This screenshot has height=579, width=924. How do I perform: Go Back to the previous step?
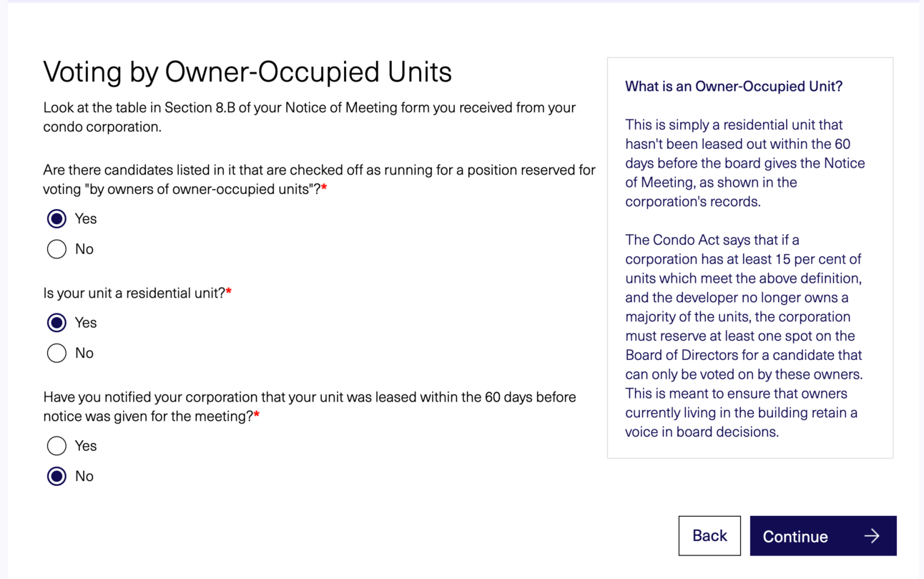coord(709,536)
